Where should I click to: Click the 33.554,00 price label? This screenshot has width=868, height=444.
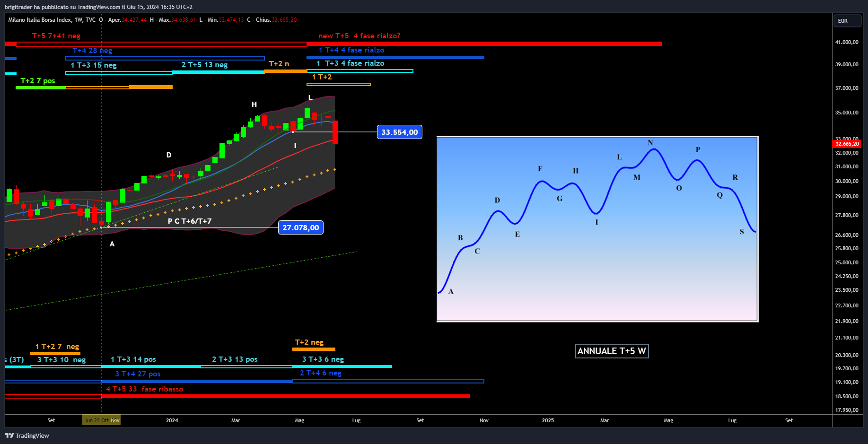[399, 132]
